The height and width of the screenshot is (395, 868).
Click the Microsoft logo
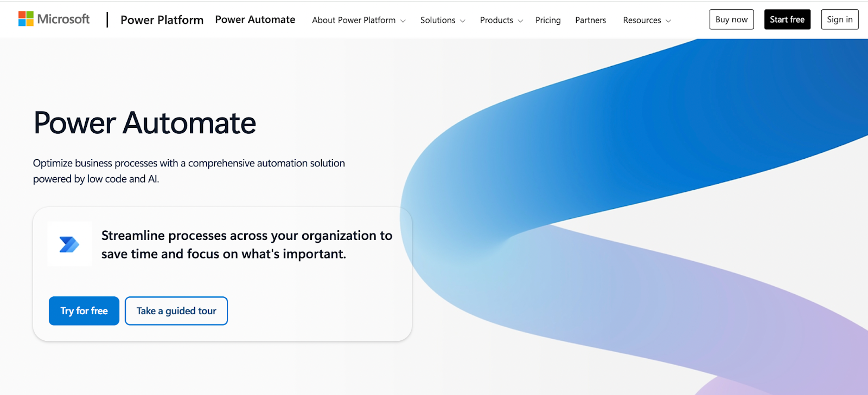pos(54,19)
